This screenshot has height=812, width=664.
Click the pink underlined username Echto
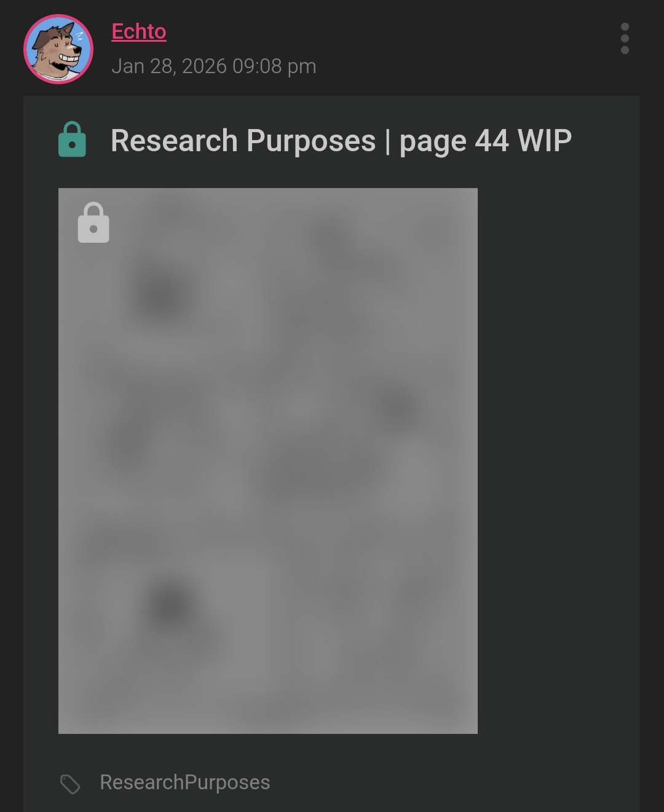(x=139, y=31)
